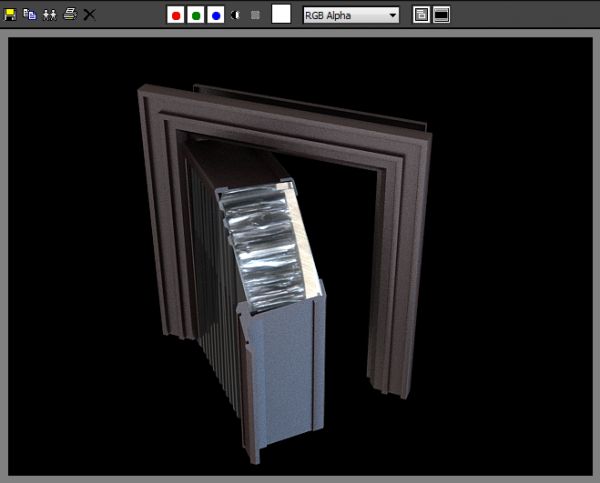Click the ribbed side edge of the door
Screen dimensions: 600x483
coord(215,300)
